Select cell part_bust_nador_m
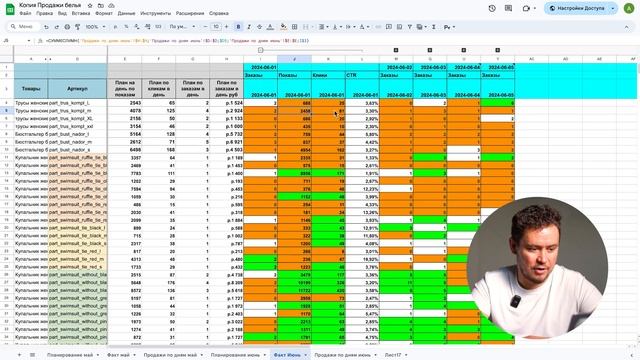The height and width of the screenshot is (360, 640). (x=78, y=142)
